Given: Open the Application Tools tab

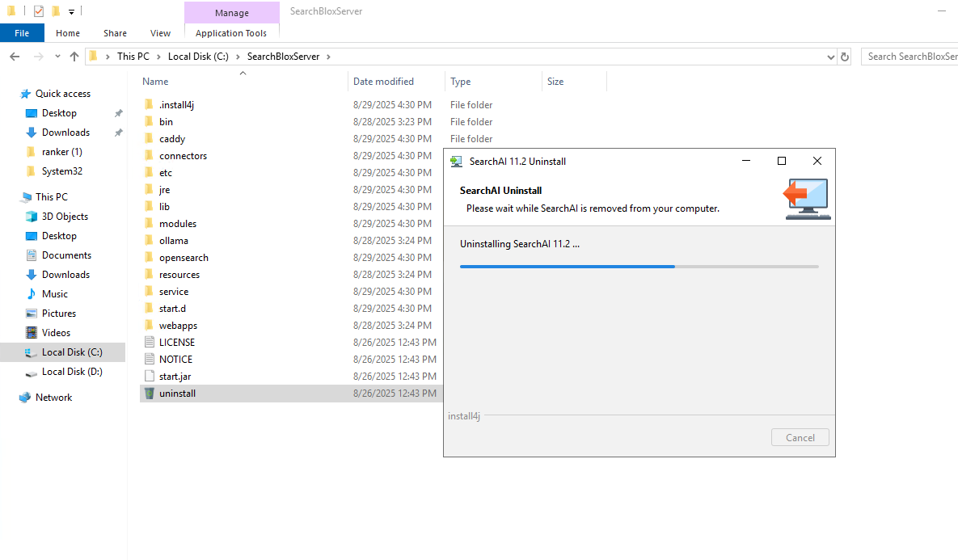Looking at the screenshot, I should (231, 33).
